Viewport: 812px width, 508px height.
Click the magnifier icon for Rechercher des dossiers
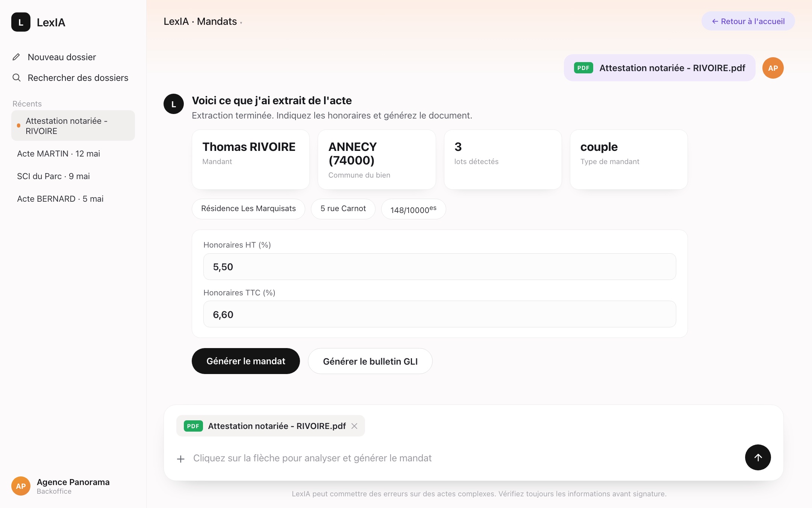coord(17,78)
